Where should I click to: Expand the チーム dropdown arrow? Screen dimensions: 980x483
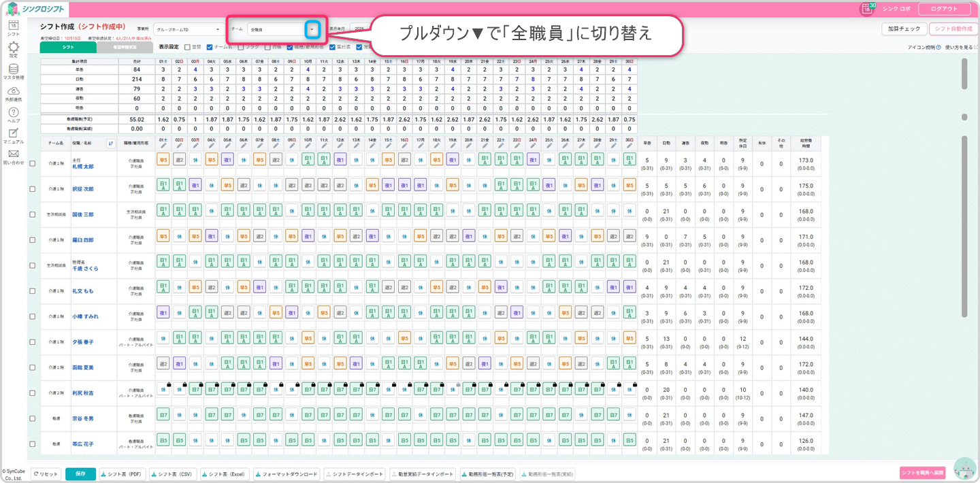pos(312,29)
